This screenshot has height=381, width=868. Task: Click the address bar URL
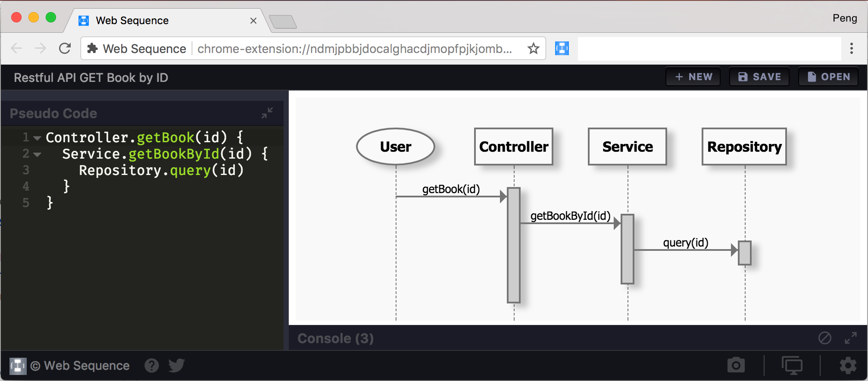355,49
